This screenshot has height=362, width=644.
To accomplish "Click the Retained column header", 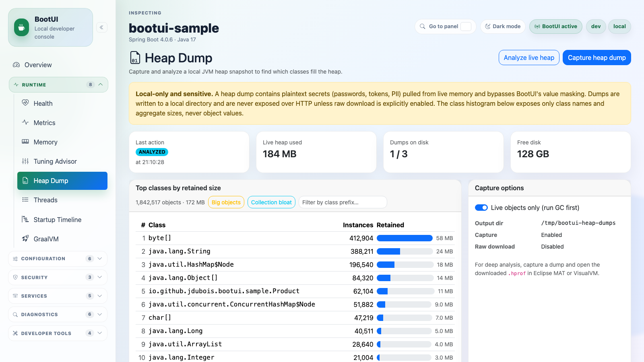I will click(390, 225).
